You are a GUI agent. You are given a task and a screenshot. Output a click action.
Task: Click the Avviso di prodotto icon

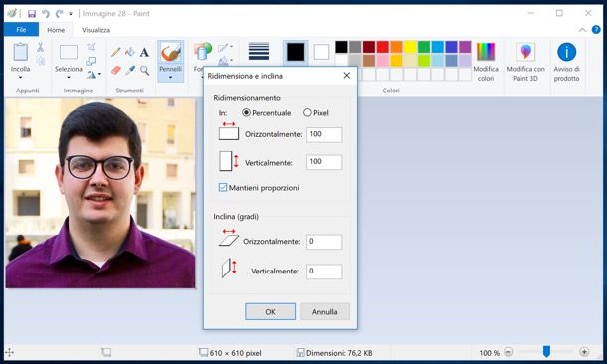click(567, 52)
